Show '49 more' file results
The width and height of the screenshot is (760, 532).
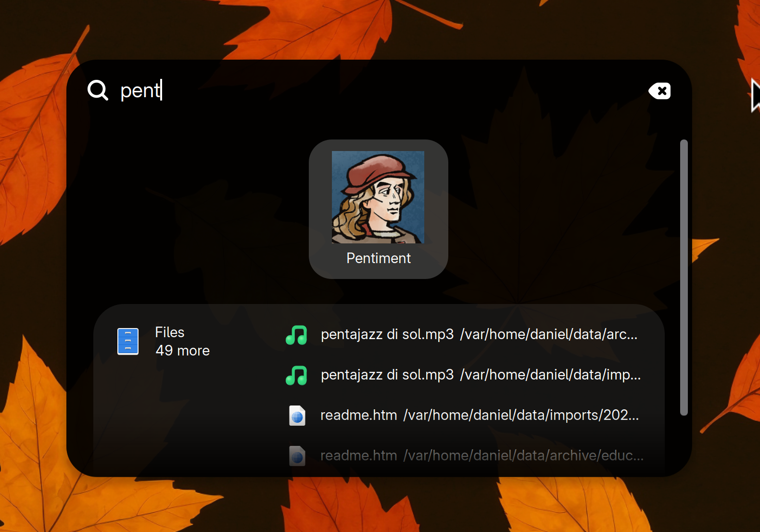[183, 351]
